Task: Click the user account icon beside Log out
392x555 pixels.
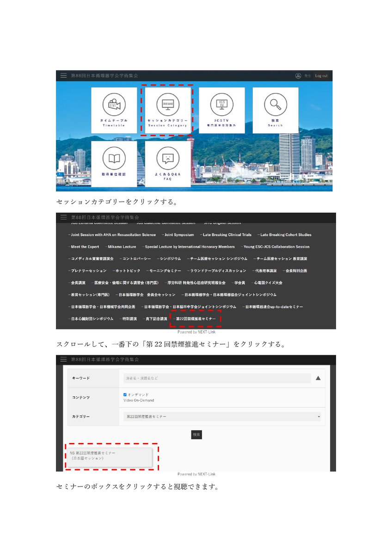Action: point(298,76)
